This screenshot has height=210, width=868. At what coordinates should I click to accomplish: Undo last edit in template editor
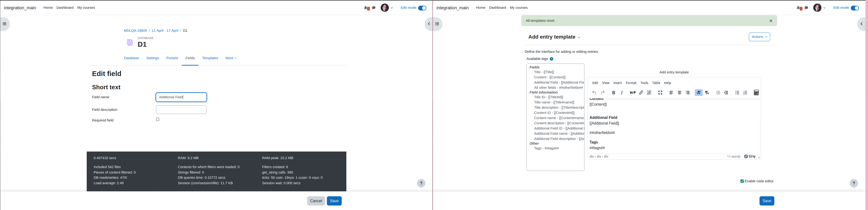(594, 92)
